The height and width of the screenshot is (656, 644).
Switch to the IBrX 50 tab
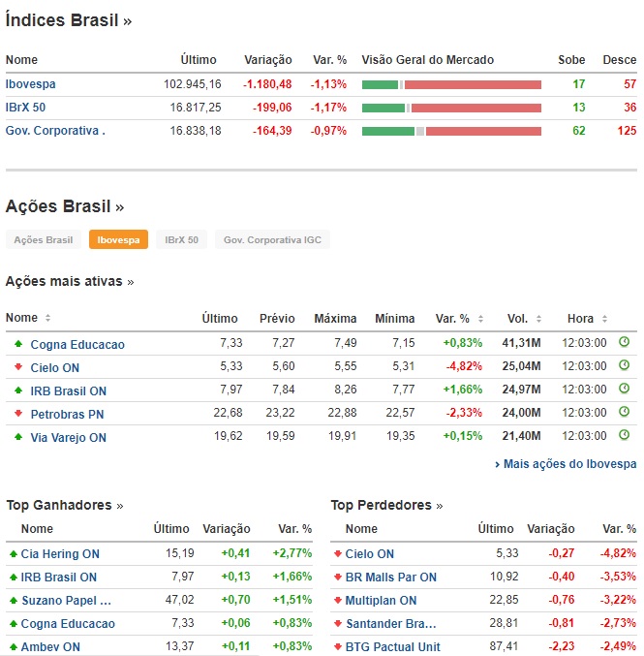tap(181, 239)
